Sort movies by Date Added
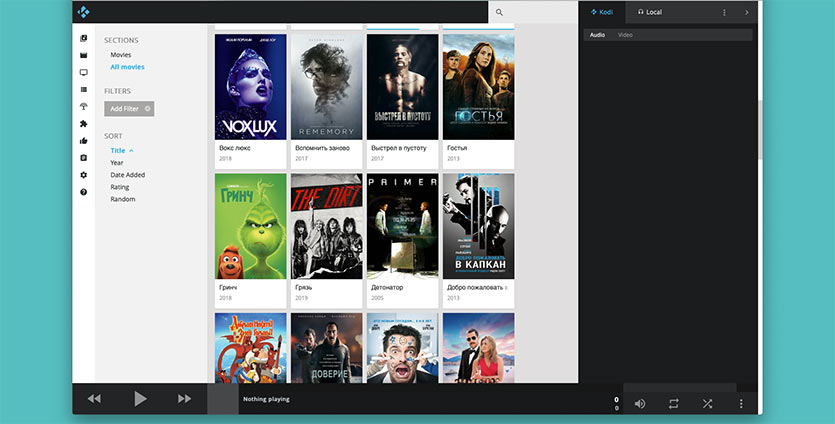The width and height of the screenshot is (835, 424). click(128, 175)
